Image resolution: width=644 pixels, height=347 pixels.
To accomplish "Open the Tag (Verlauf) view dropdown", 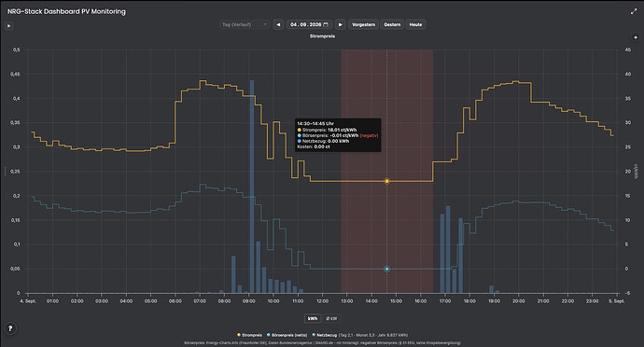I will pyautogui.click(x=245, y=24).
